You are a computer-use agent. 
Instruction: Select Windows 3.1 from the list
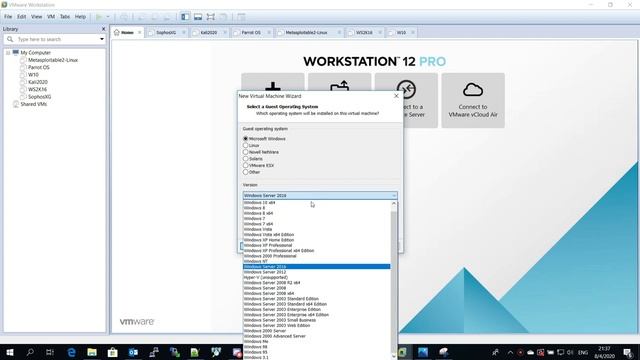(317, 358)
